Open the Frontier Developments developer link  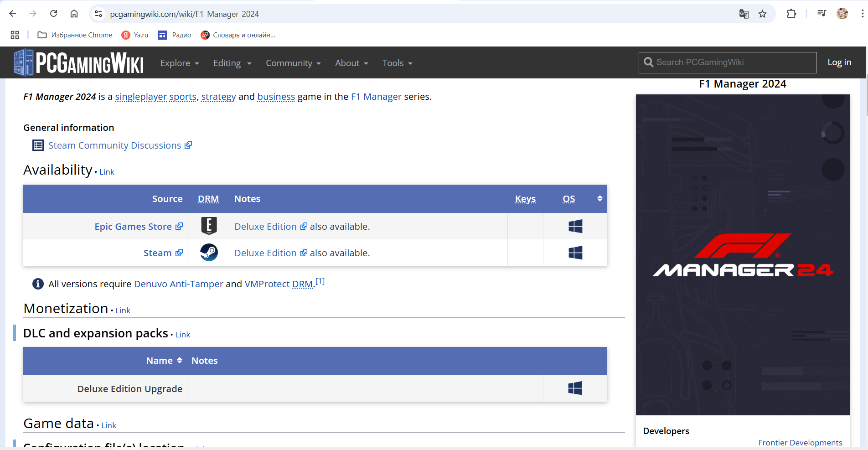point(800,443)
